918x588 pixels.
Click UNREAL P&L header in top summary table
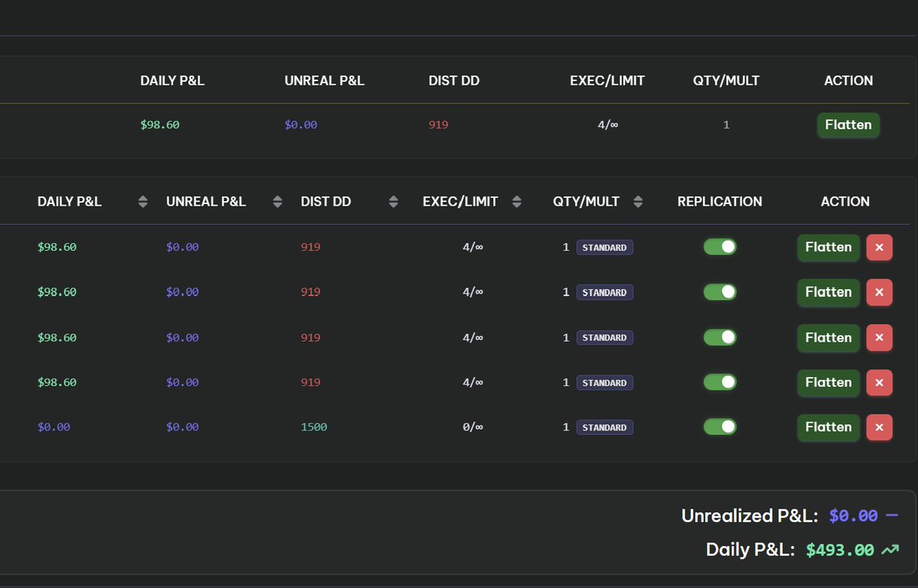(324, 80)
